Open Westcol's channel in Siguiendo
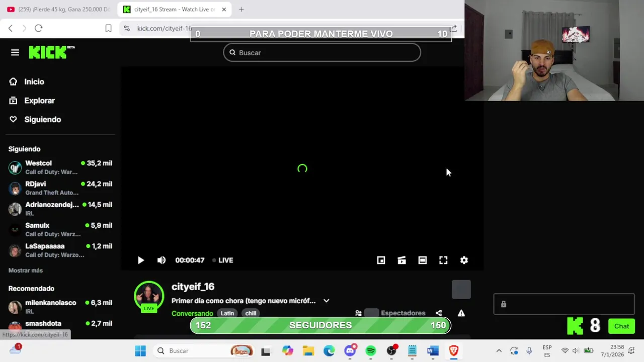Image resolution: width=644 pixels, height=362 pixels. (60, 167)
